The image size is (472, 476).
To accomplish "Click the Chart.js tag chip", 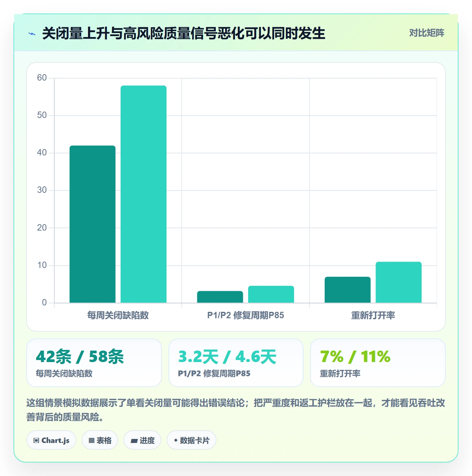I will [51, 440].
